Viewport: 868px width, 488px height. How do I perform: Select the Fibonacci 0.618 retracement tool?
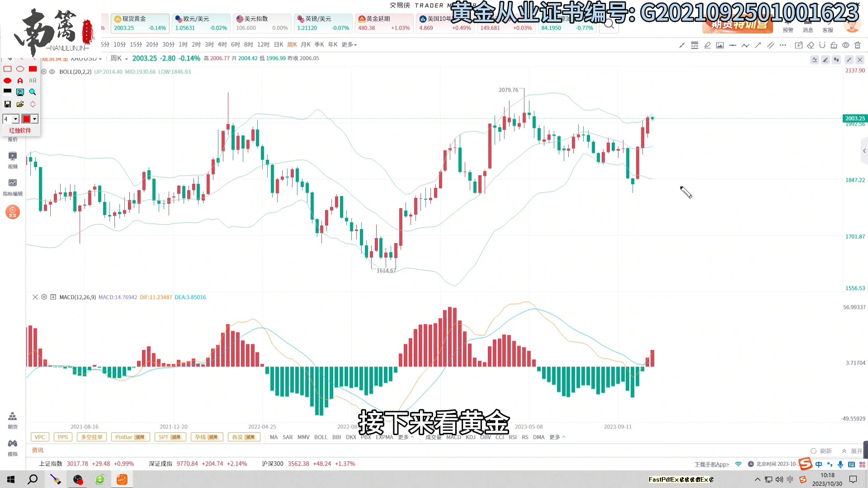click(695, 45)
